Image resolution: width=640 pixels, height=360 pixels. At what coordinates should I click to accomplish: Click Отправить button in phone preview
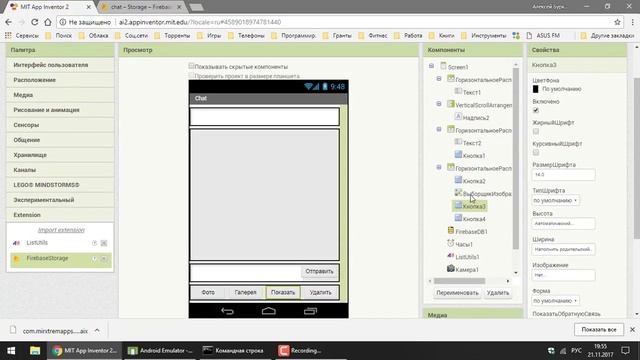point(319,271)
